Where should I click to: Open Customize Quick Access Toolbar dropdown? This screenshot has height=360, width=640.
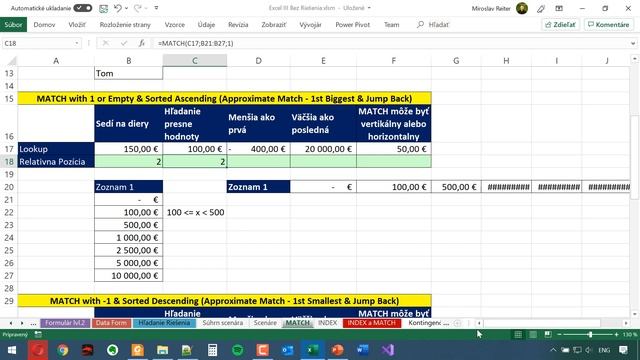click(156, 8)
